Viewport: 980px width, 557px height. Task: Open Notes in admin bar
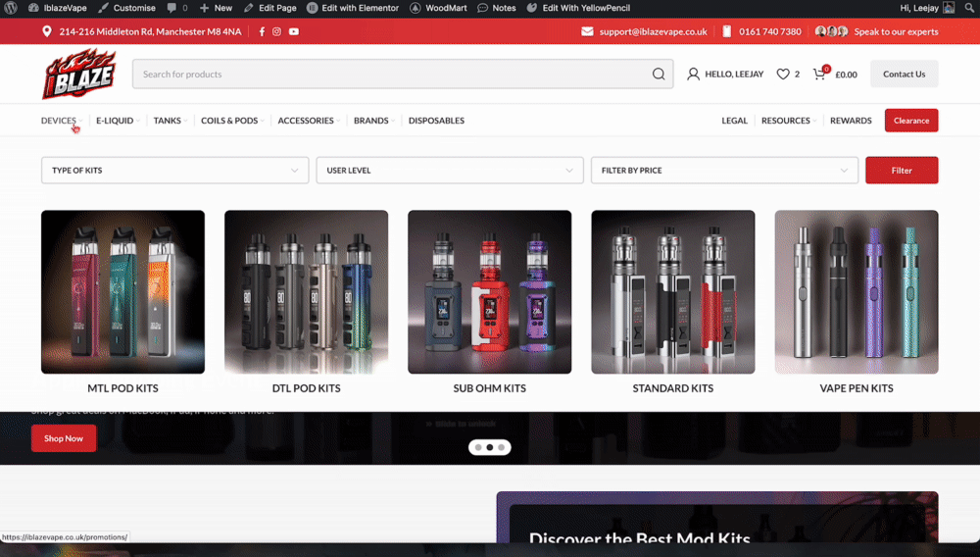[x=496, y=8]
